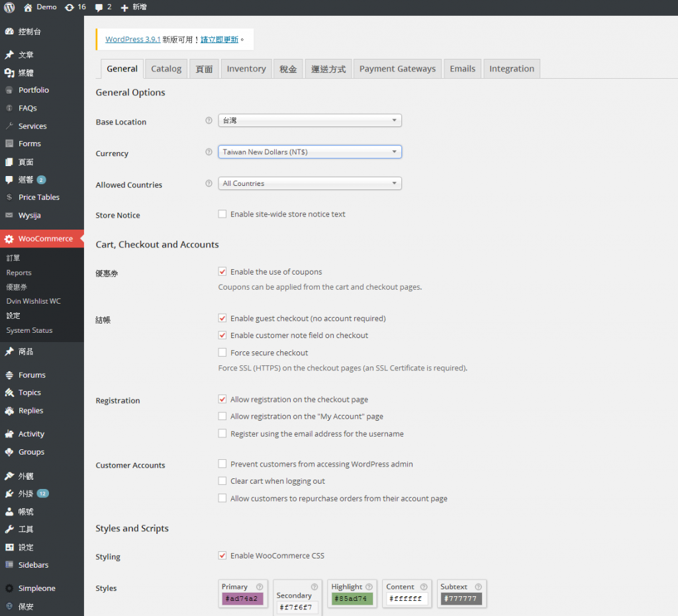This screenshot has width=678, height=616.
Task: Click the help icon on Primary style
Action: coord(260,587)
